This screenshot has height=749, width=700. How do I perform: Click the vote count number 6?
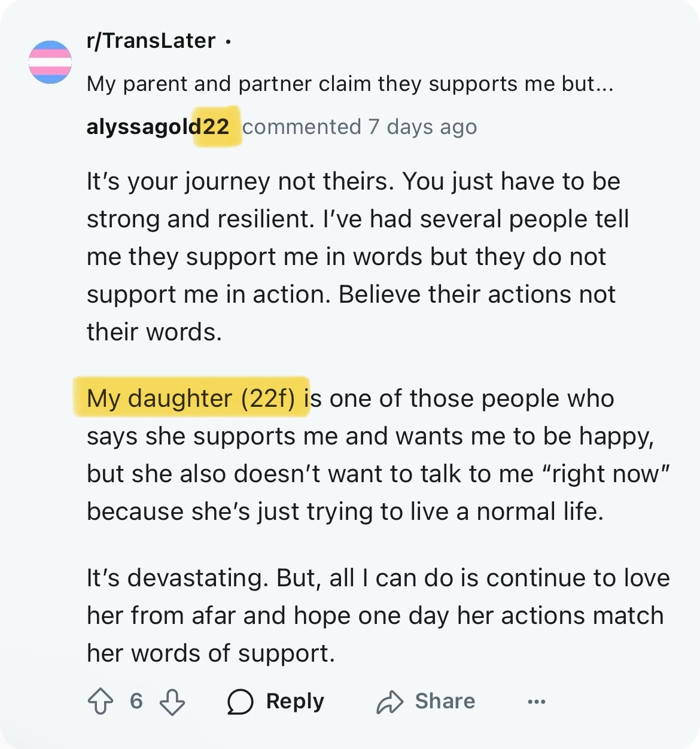(136, 701)
